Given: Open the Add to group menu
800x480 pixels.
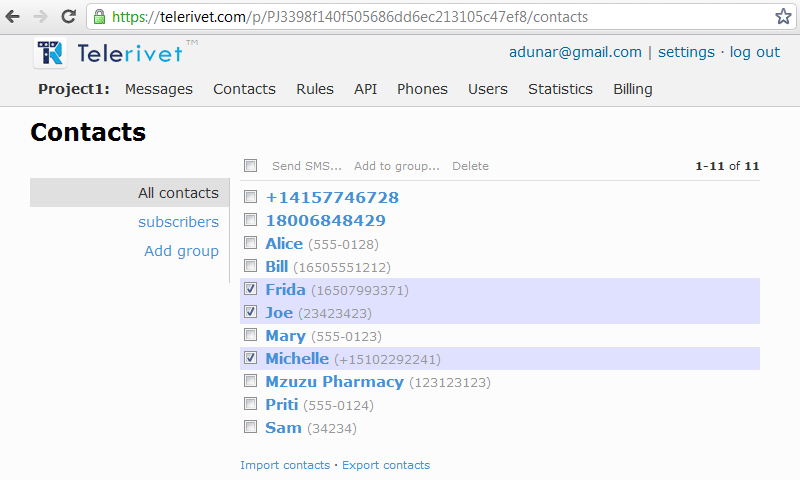Looking at the screenshot, I should [396, 166].
